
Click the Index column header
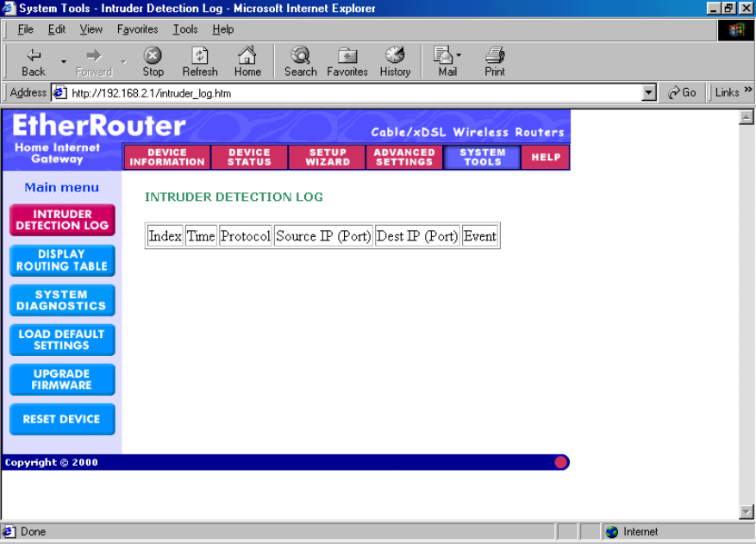pos(165,236)
